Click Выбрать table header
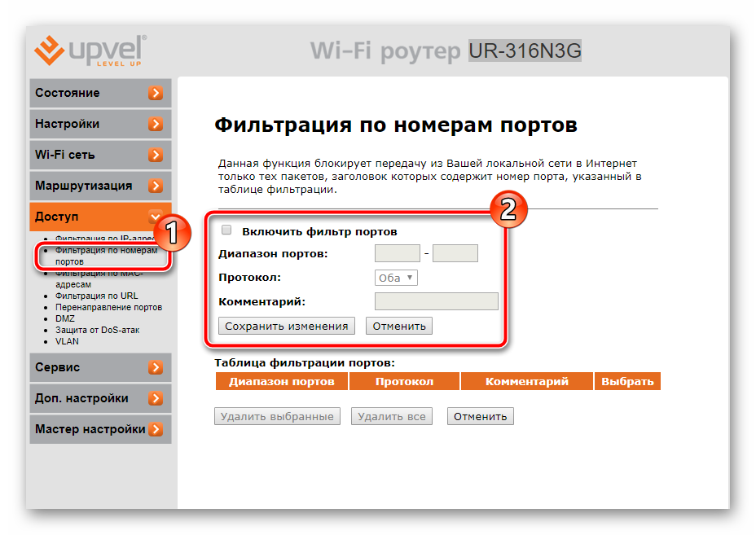 [x=627, y=381]
